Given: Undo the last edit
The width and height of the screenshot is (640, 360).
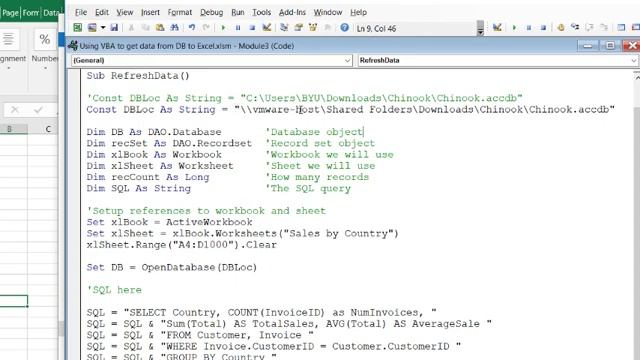Looking at the screenshot, I should [191, 28].
